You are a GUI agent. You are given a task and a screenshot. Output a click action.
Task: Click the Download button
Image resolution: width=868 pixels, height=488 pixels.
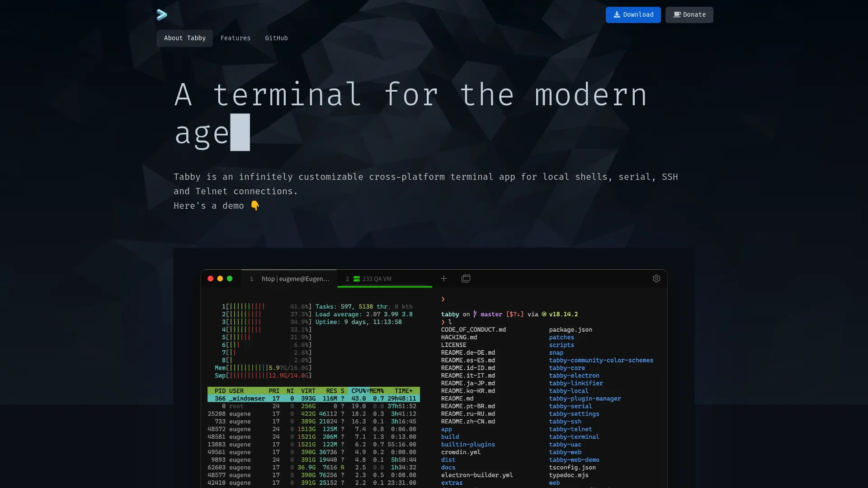tap(633, 15)
